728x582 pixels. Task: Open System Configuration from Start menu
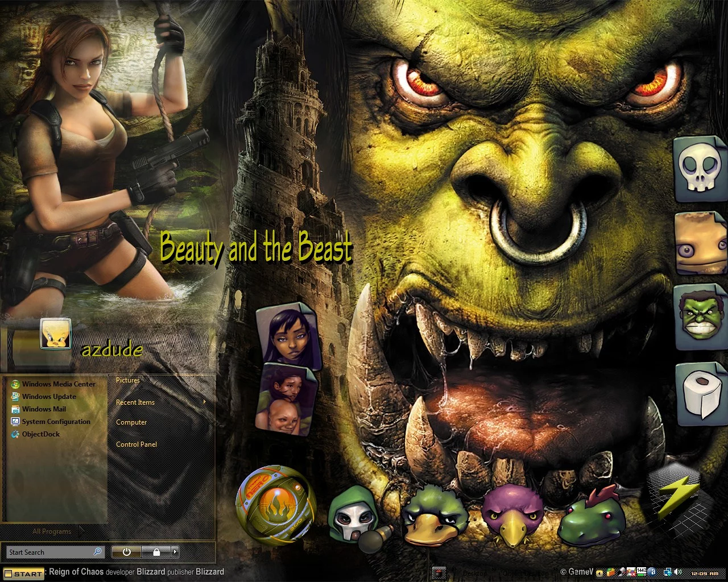[56, 422]
